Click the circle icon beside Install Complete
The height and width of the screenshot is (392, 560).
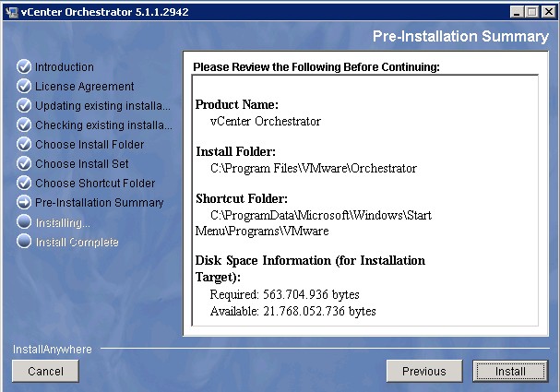pos(24,242)
